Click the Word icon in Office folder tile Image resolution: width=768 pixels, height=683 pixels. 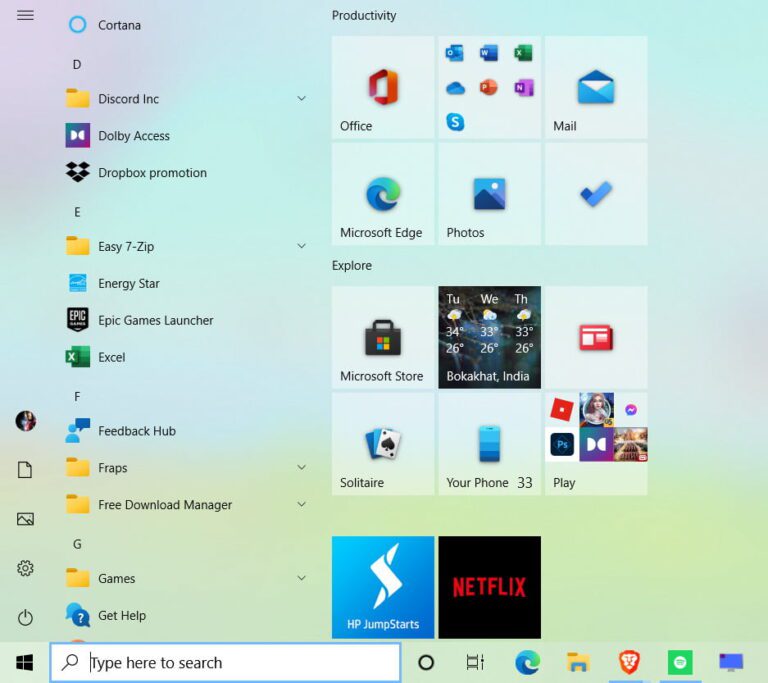click(489, 53)
